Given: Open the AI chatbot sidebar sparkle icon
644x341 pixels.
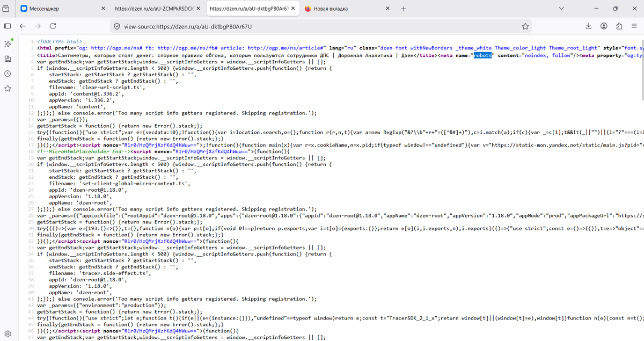Looking at the screenshot, I should coord(7,43).
